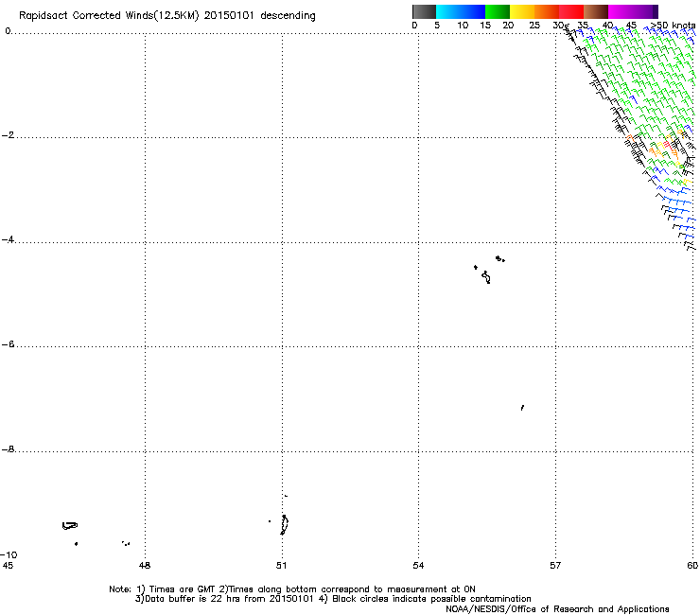Click the yellow 20–25 knots legend color
The width and height of the screenshot is (700, 615).
[x=522, y=11]
